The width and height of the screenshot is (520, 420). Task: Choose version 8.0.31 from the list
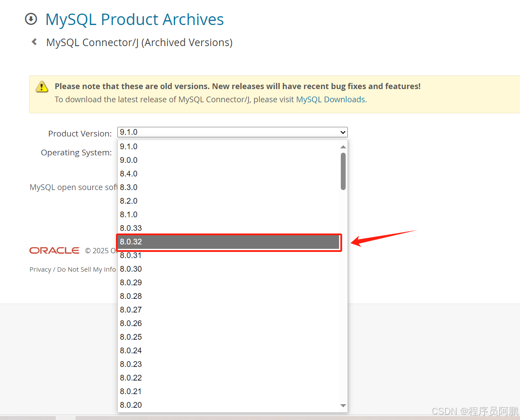[x=229, y=255]
